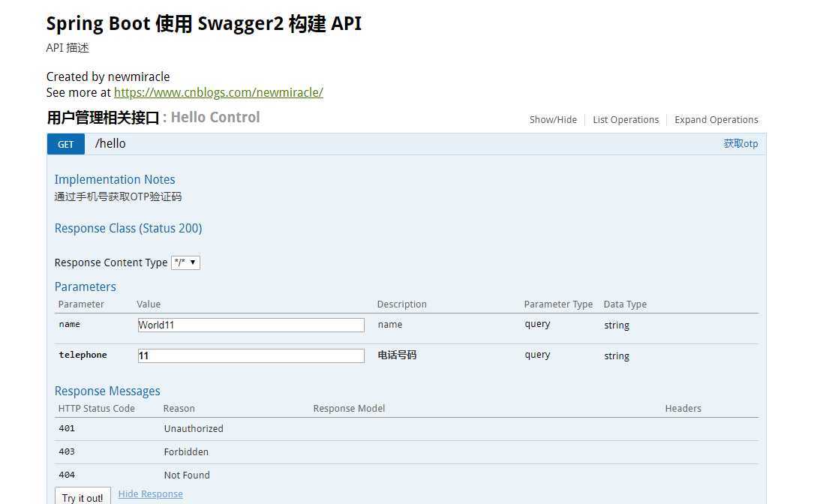
Task: Click Show/Hide for Hello Control
Action: pos(553,120)
